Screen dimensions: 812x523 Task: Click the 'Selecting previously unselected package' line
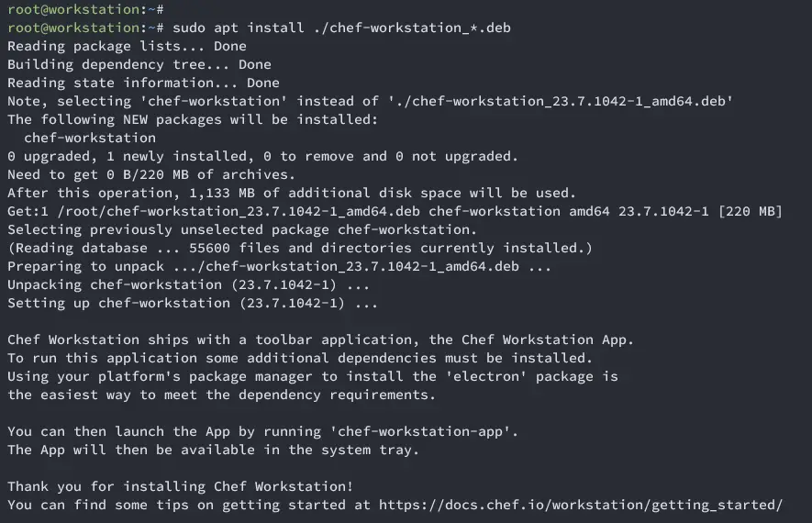242,229
